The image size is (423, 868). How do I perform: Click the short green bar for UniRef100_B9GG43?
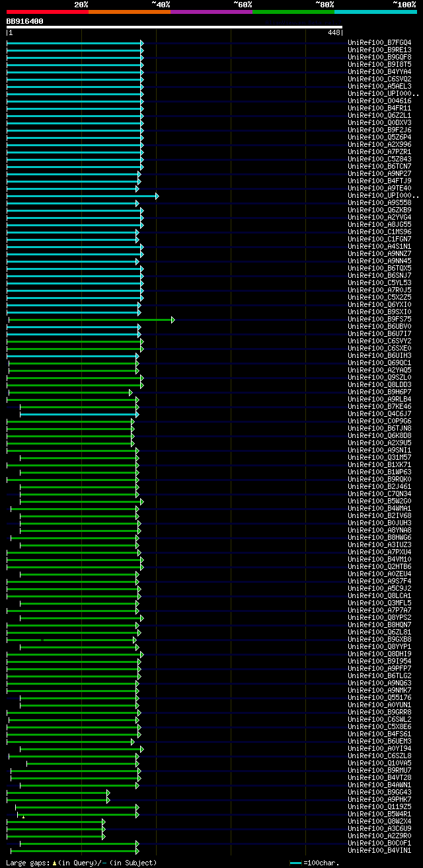58,793
